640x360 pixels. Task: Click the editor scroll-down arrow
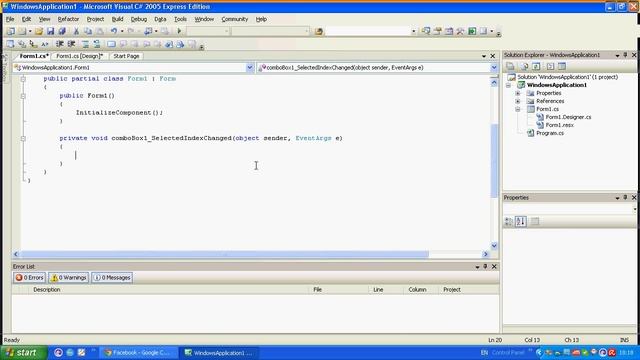[x=494, y=246]
